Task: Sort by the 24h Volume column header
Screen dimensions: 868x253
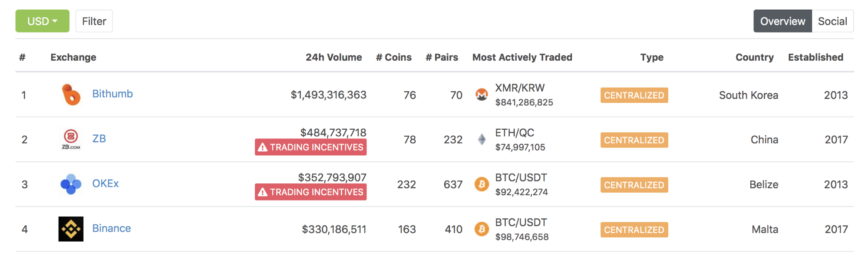Action: pyautogui.click(x=333, y=57)
